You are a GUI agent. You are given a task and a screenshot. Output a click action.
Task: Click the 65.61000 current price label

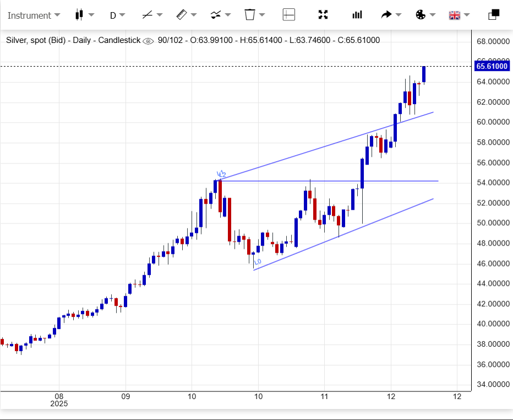point(491,66)
